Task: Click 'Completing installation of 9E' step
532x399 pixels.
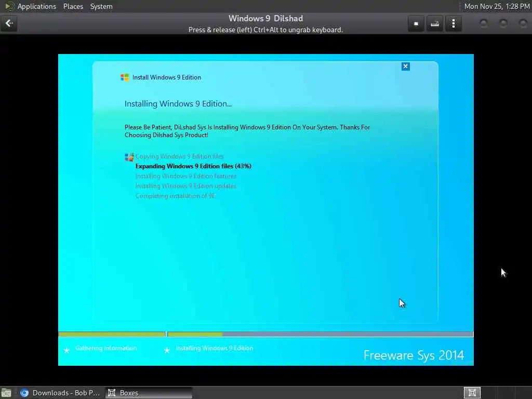Action: click(x=175, y=196)
